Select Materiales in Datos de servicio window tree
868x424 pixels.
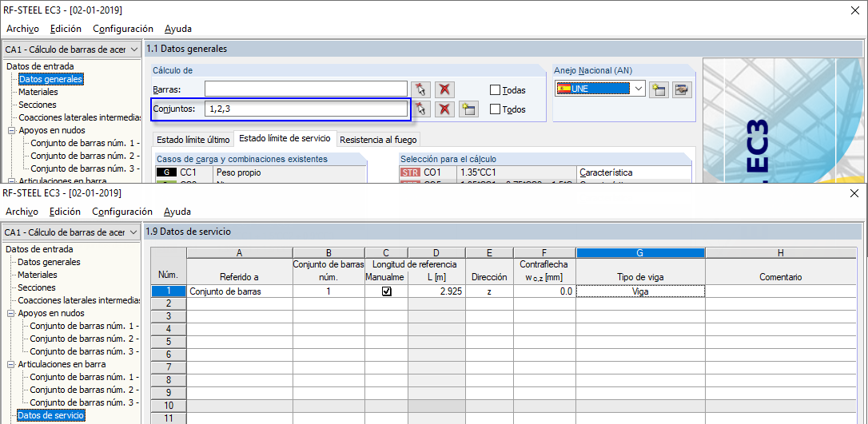(38, 275)
